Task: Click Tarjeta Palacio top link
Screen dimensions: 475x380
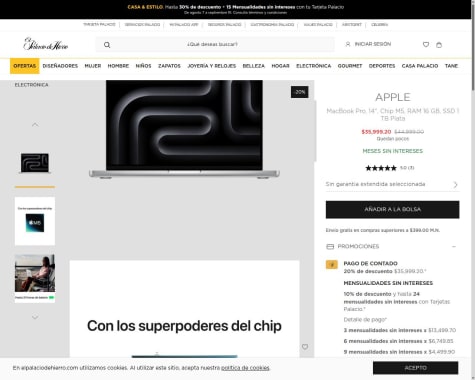Action: pyautogui.click(x=99, y=25)
